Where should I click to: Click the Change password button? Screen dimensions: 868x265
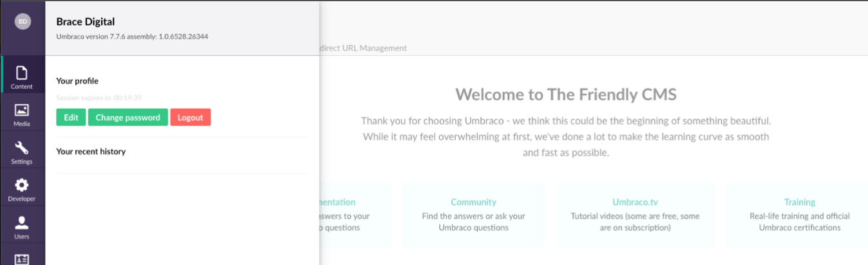coord(128,118)
